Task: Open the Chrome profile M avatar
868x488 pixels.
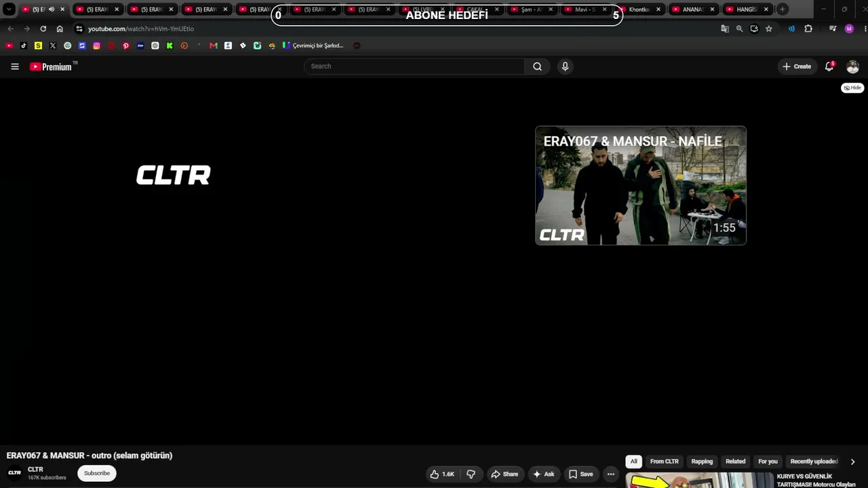Action: 849,29
